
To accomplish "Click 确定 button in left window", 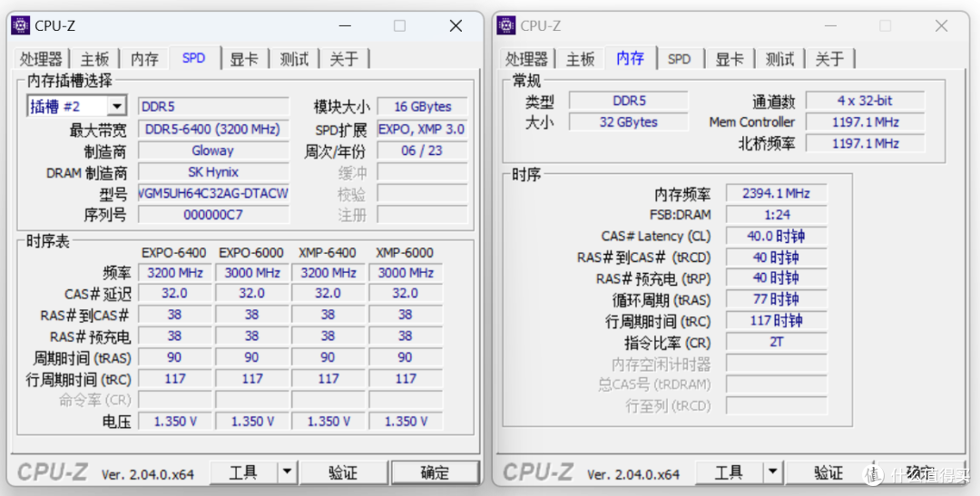I will coord(435,472).
